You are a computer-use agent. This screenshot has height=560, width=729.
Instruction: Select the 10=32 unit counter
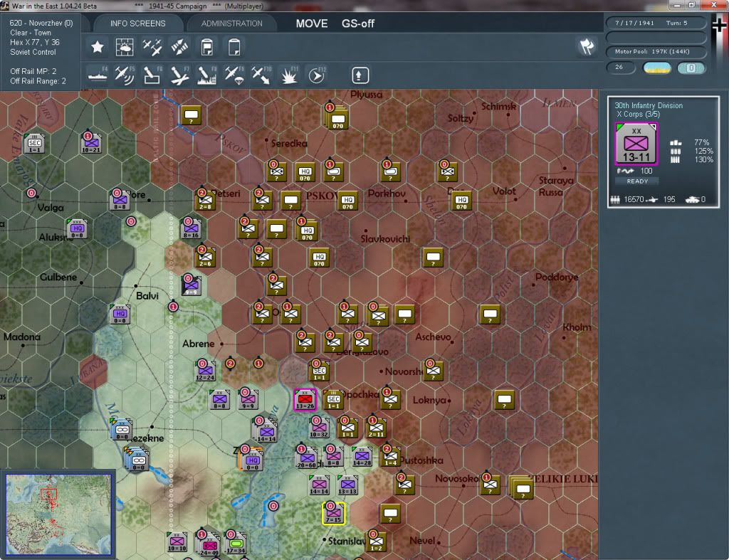click(320, 428)
